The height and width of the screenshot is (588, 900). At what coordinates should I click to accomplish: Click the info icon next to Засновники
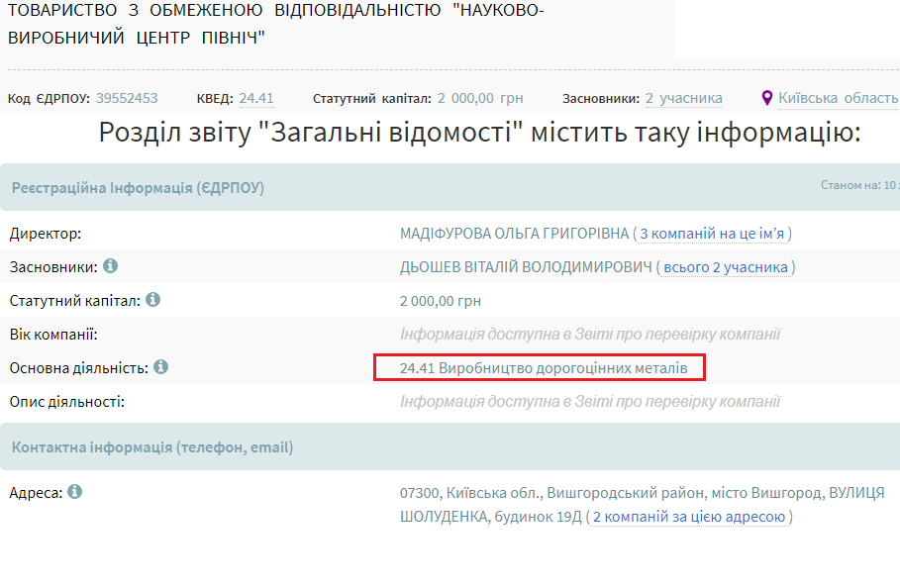point(109,265)
